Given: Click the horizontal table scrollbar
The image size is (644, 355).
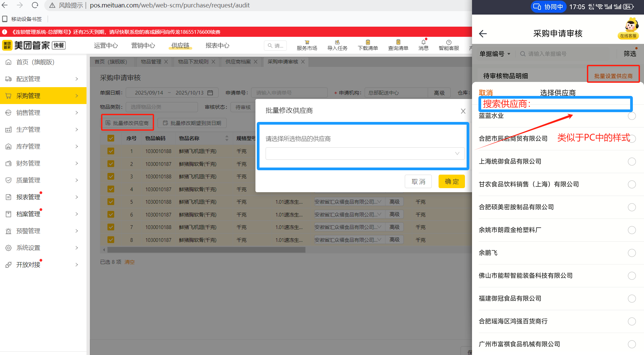Looking at the screenshot, I should pos(206,250).
